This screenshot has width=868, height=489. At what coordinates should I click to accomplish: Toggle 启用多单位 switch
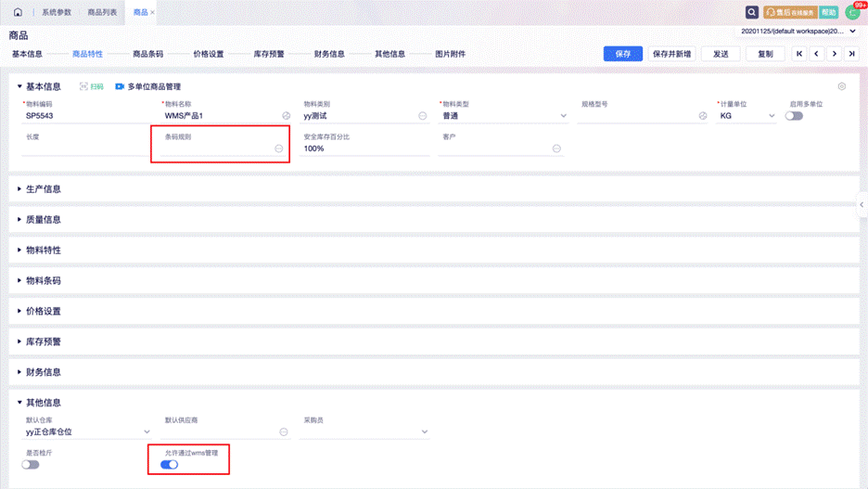click(794, 116)
